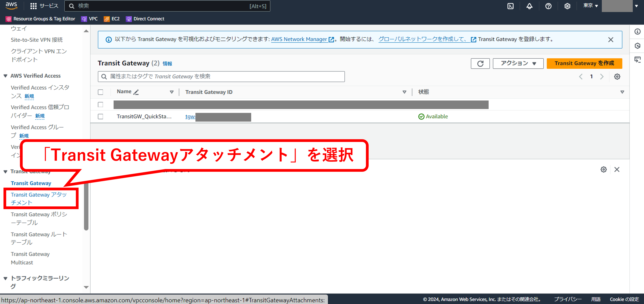Image resolution: width=644 pixels, height=304 pixels.
Task: Close the lower details panel
Action: [x=617, y=169]
